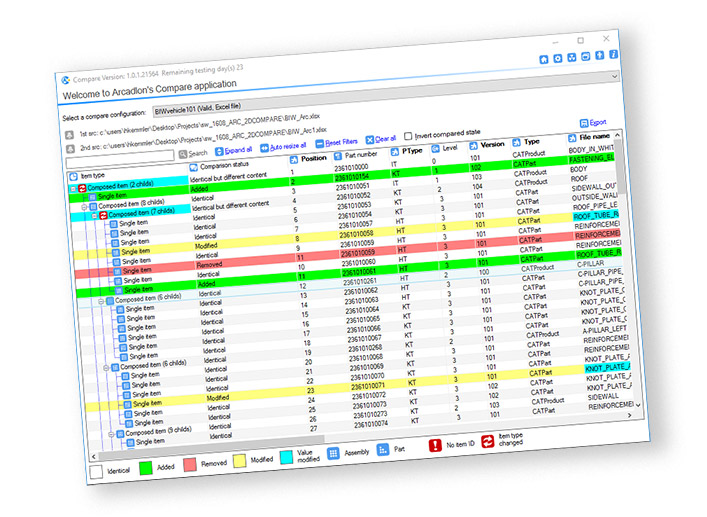Click the icon left of the upload arrow
The image size is (707, 517).
pyautogui.click(x=585, y=56)
